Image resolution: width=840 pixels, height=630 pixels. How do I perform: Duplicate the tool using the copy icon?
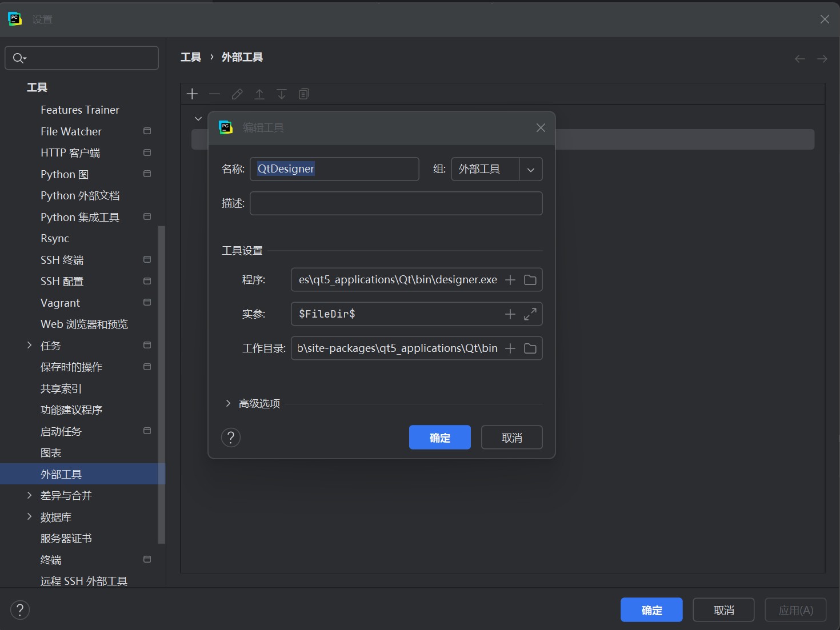pyautogui.click(x=303, y=94)
